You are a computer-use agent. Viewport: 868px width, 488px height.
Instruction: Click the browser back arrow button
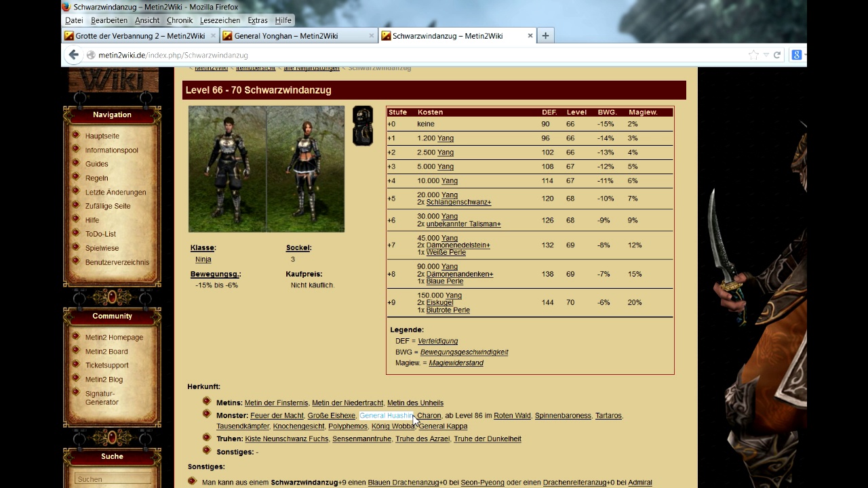click(73, 55)
